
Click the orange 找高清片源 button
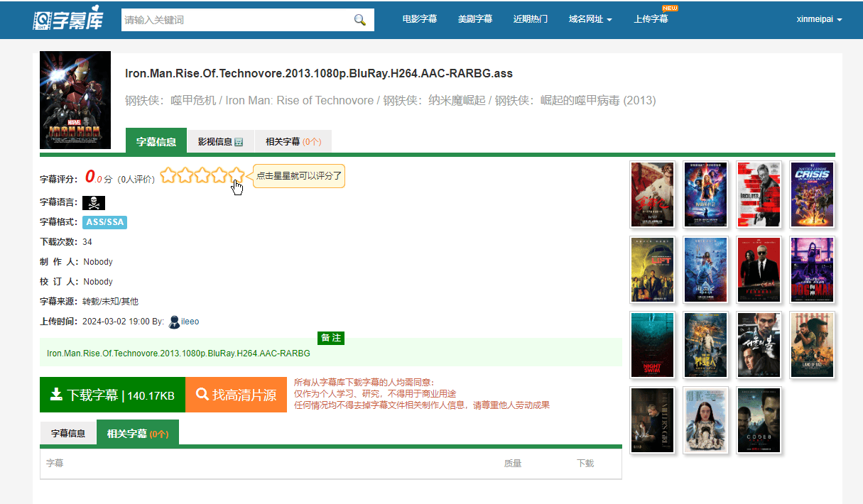[236, 395]
